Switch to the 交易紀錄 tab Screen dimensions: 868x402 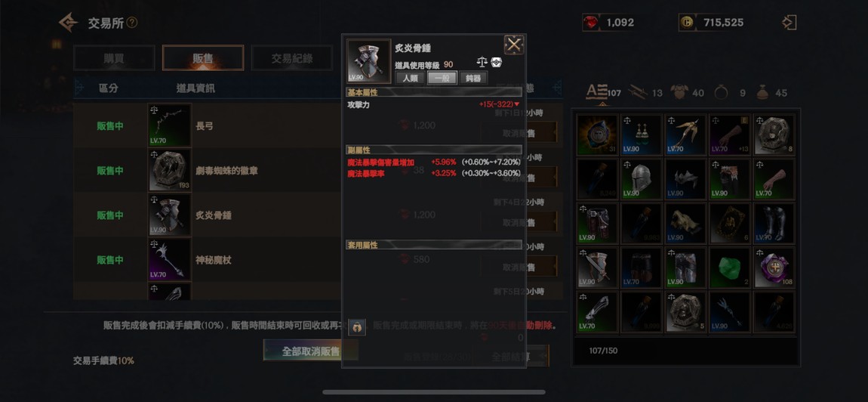pyautogui.click(x=292, y=57)
